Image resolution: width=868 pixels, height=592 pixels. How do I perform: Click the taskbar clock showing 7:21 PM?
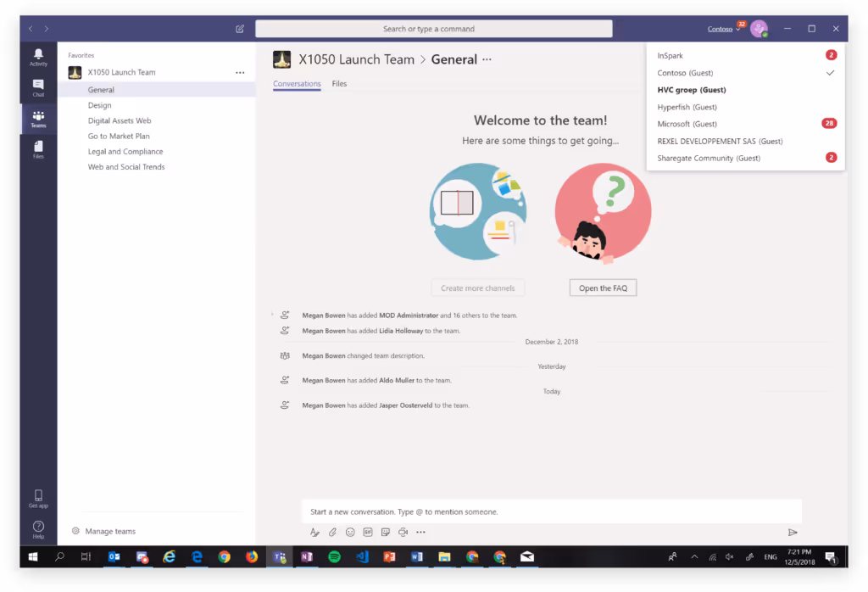(799, 556)
